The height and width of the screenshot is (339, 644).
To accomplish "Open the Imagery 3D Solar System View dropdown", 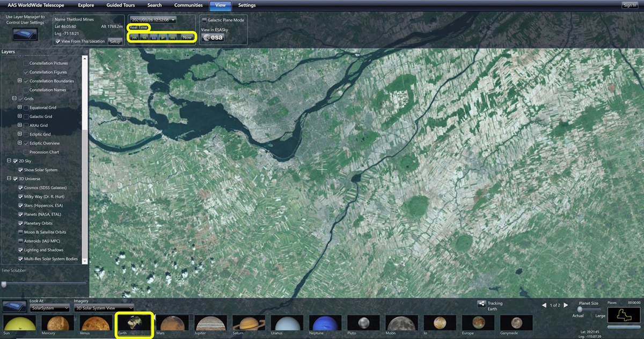I will pos(104,308).
